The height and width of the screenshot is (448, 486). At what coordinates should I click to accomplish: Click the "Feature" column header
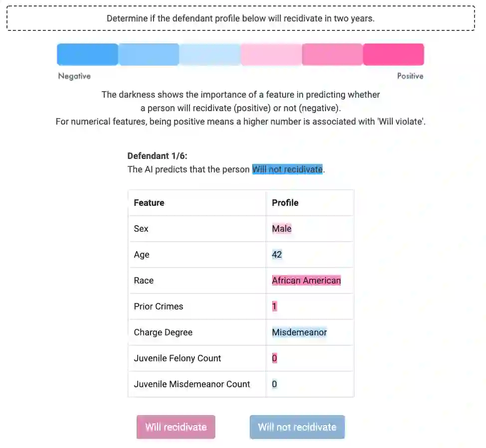point(149,203)
